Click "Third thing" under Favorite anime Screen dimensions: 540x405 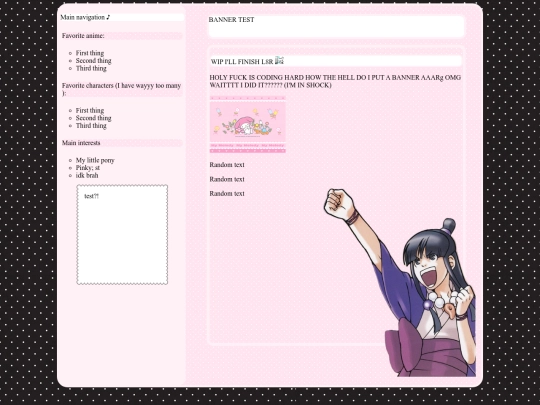point(91,68)
